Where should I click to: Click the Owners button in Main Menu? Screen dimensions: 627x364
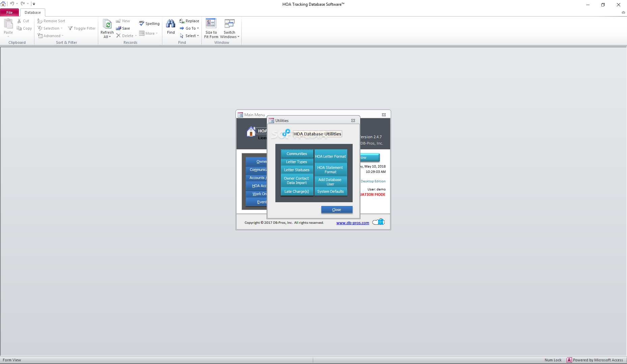[256, 161]
